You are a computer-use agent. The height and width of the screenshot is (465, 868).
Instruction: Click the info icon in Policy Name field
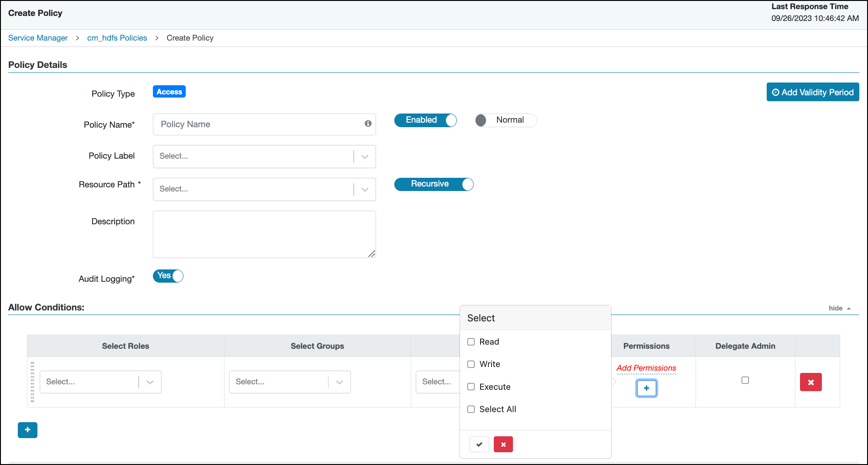[x=367, y=124]
